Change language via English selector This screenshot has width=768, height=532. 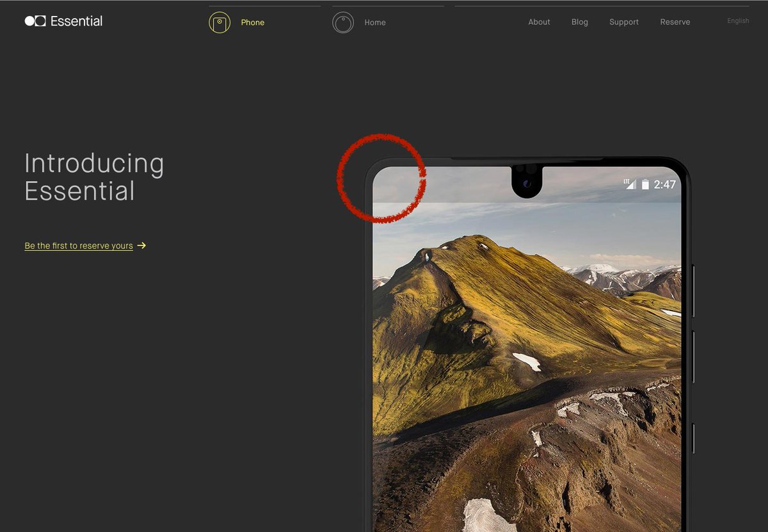pyautogui.click(x=738, y=20)
